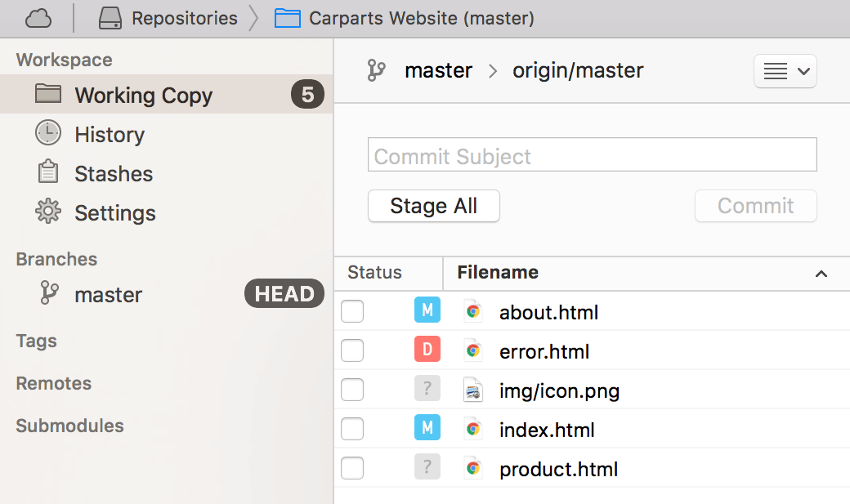
Task: Click the History clock icon
Action: coord(48,133)
